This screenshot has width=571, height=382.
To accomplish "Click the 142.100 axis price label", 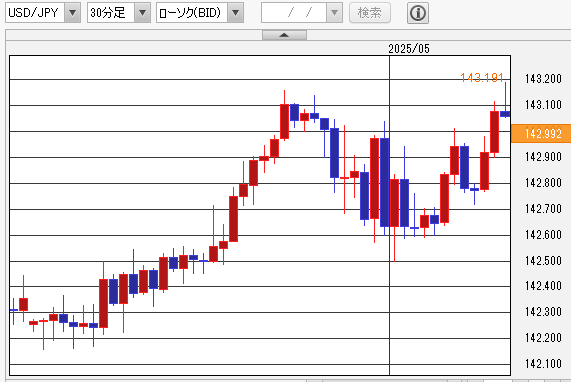I will pos(543,363).
